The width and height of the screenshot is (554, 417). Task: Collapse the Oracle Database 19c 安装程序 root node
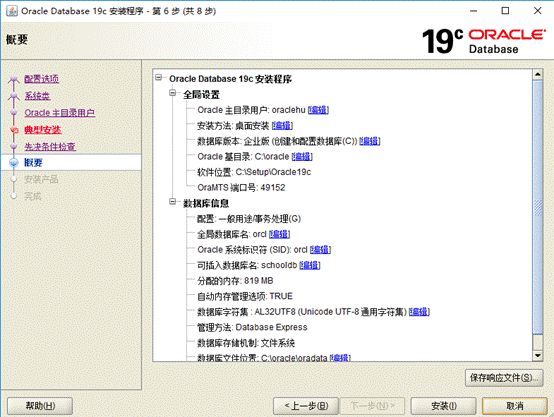159,77
